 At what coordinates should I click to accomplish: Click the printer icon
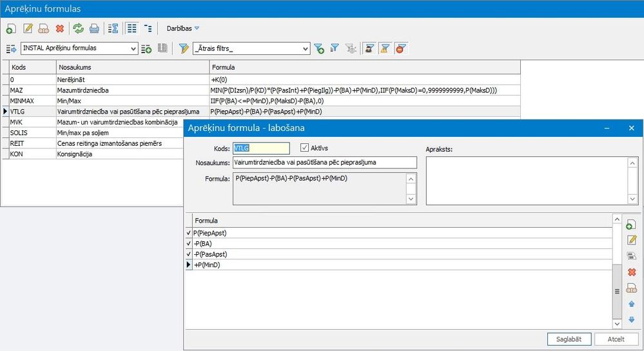94,28
